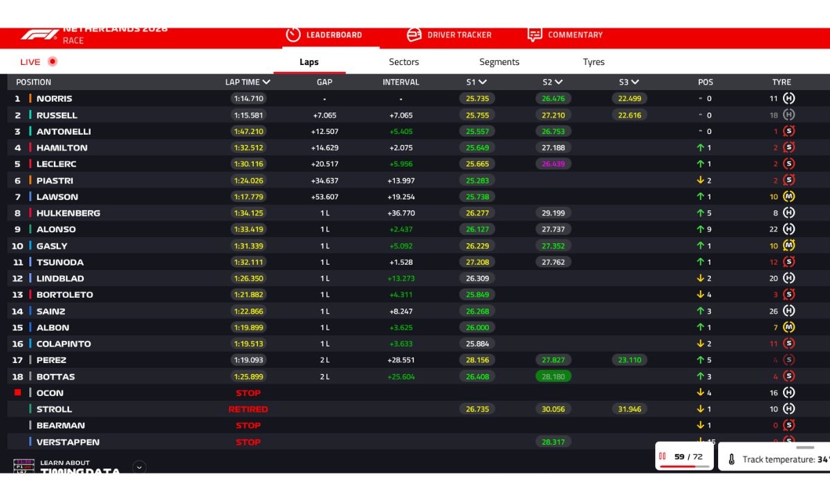The image size is (830, 504).
Task: Click Leclerc's red team color stripe
Action: pos(30,164)
